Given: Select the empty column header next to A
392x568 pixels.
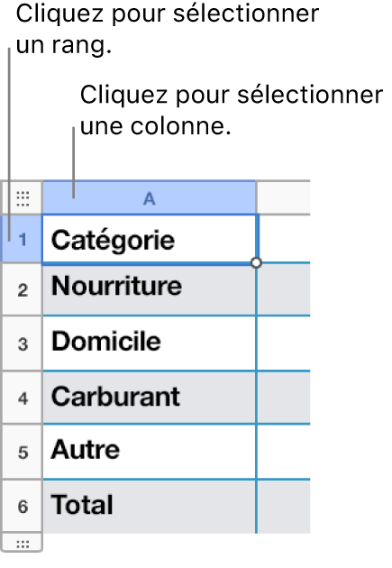Looking at the screenshot, I should point(284,198).
